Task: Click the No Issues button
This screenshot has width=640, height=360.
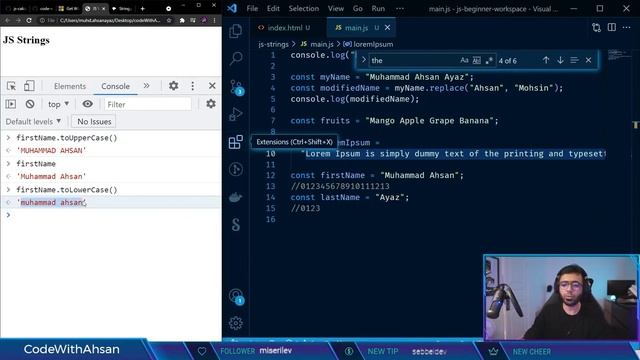Action: 94,122
